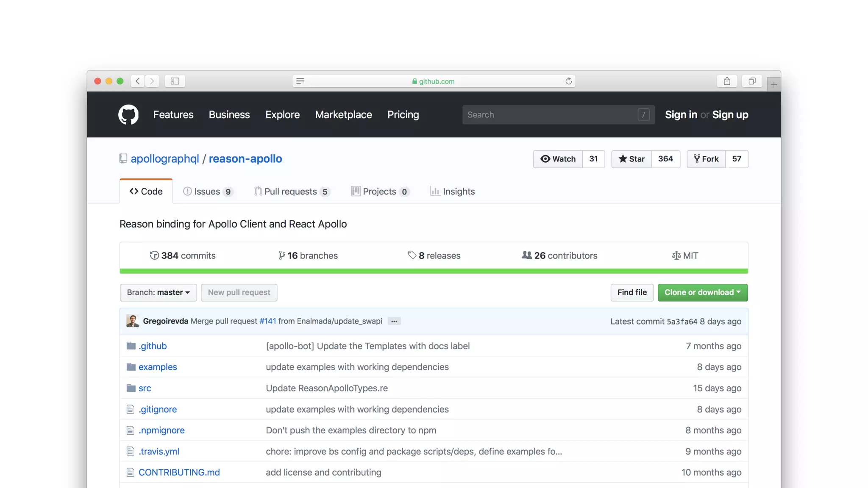868x488 pixels.
Task: Open the Pull requests tab
Action: coord(292,191)
